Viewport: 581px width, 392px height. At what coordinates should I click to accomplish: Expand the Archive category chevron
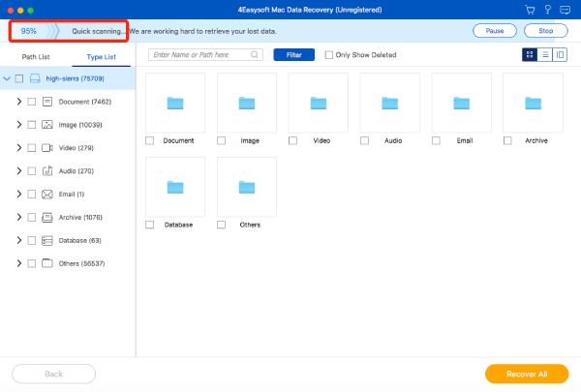click(19, 217)
